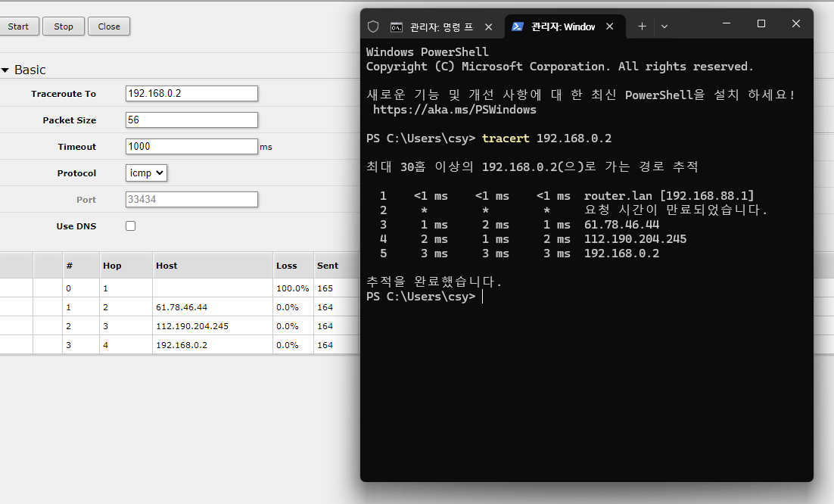Click the Start traceroute button

point(19,26)
